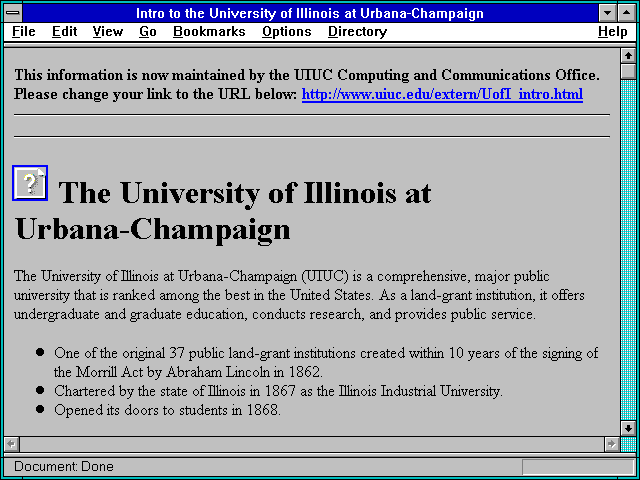Open the Help menu
Viewport: 640px width, 480px height.
coord(613,32)
